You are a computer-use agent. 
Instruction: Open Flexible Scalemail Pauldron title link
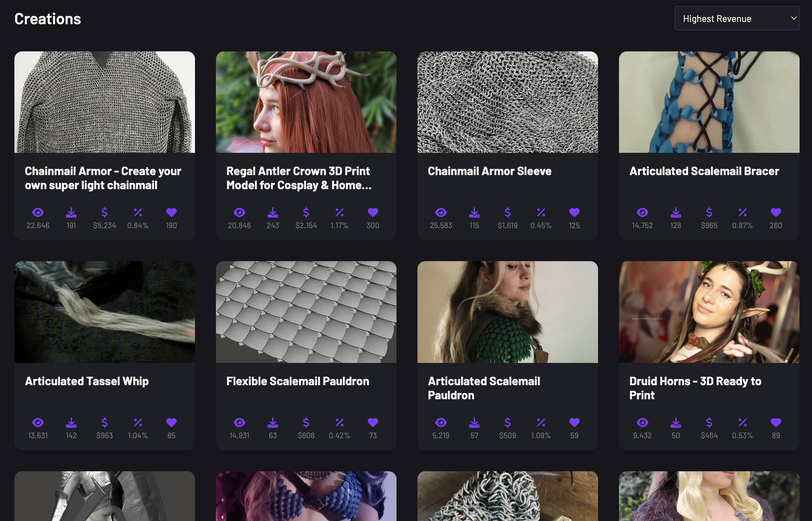click(298, 381)
